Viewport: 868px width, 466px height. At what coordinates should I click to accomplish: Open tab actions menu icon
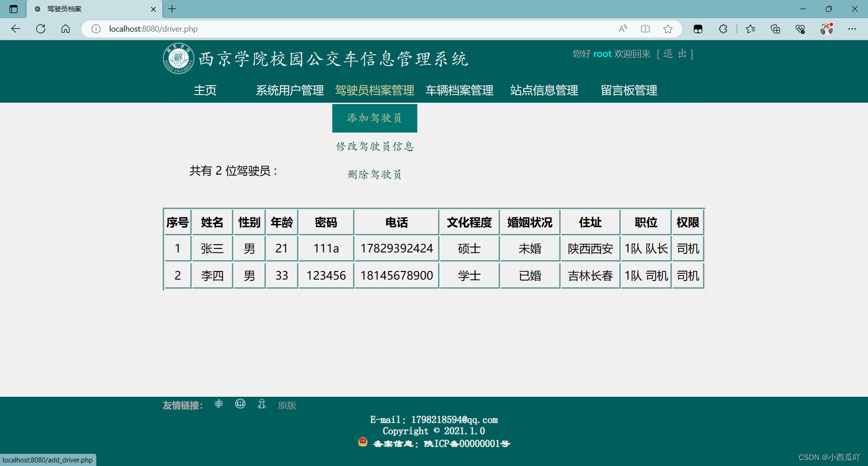14,9
